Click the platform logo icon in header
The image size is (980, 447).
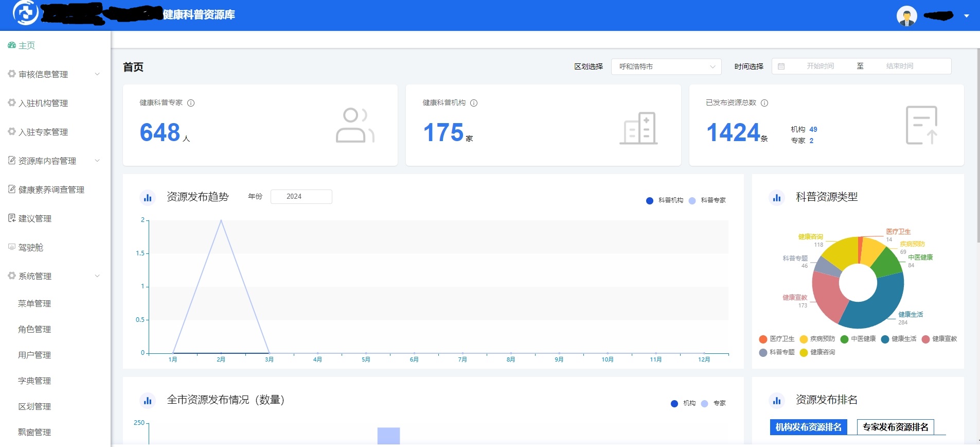pyautogui.click(x=25, y=12)
